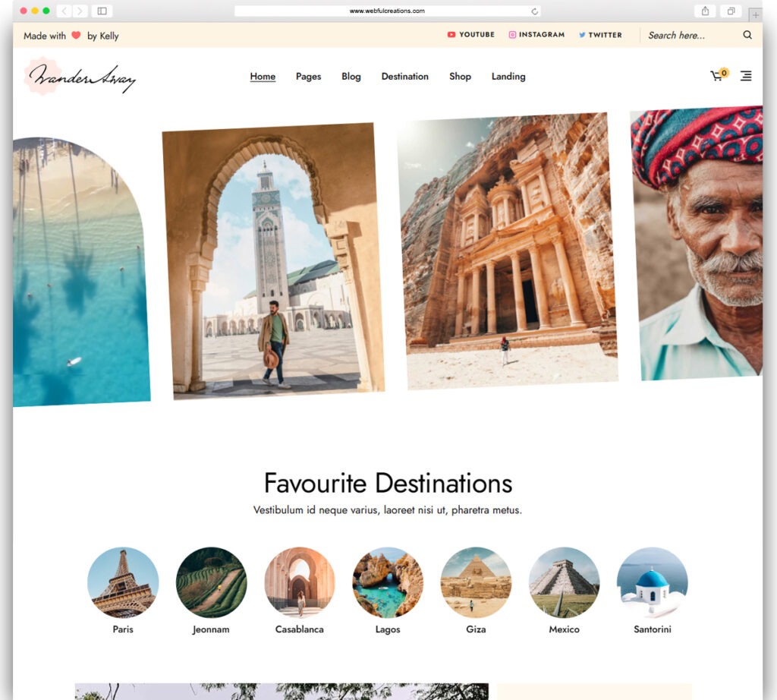Viewport: 777px width, 700px height.
Task: Toggle the browser sidebar icon
Action: [102, 11]
